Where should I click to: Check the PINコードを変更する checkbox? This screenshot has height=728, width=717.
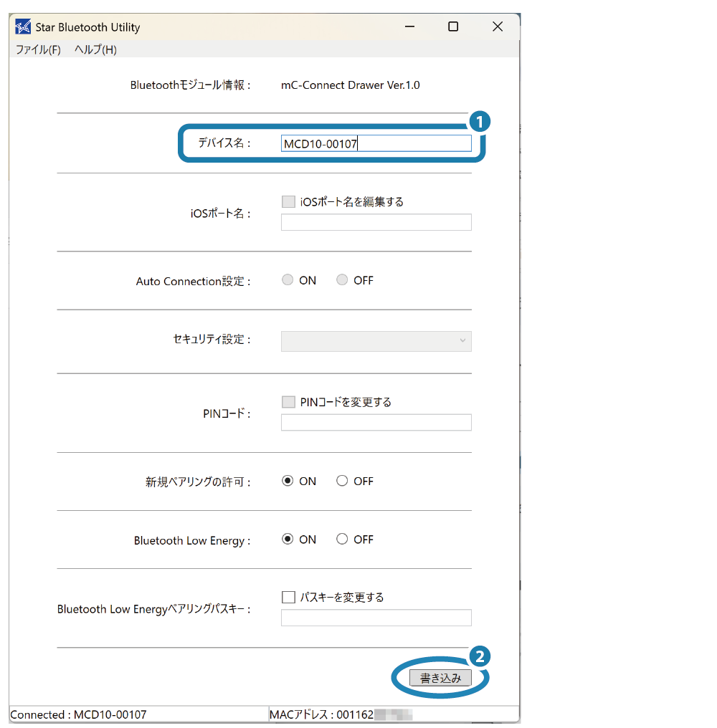288,402
